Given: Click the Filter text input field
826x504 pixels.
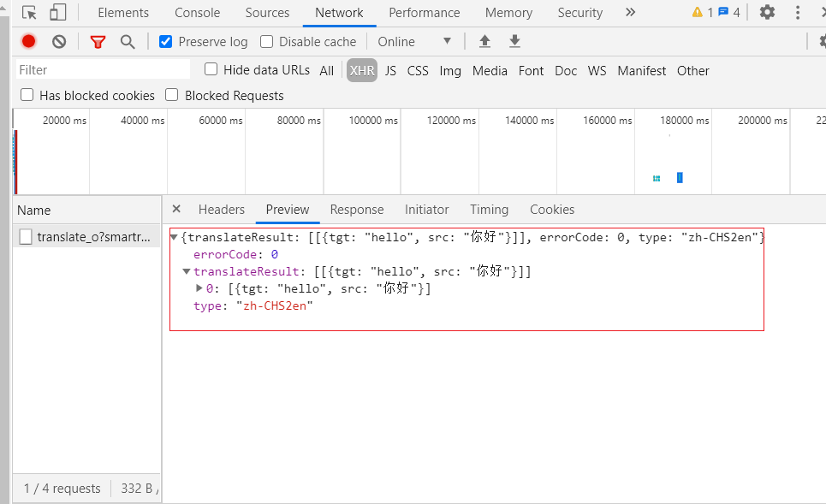Looking at the screenshot, I should (x=103, y=70).
